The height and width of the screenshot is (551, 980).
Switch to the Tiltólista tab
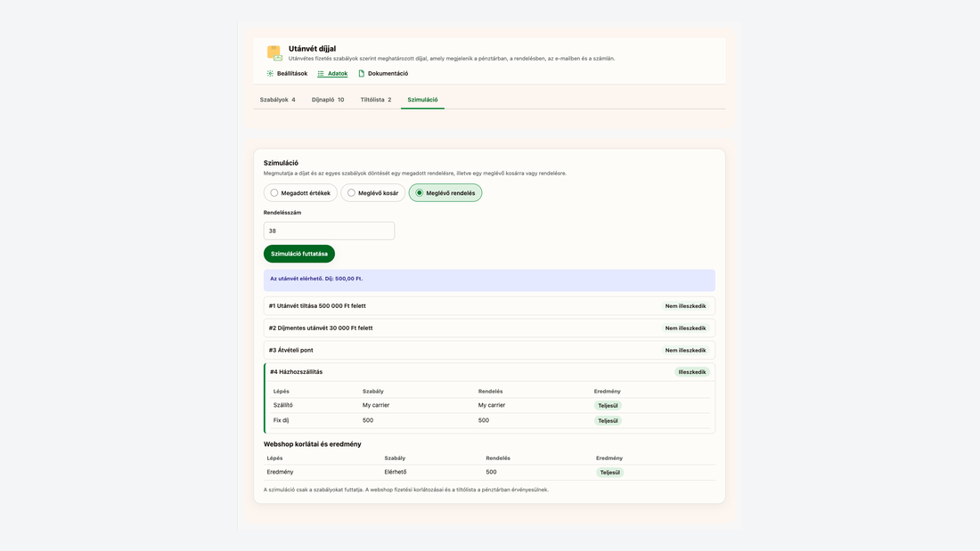point(376,100)
